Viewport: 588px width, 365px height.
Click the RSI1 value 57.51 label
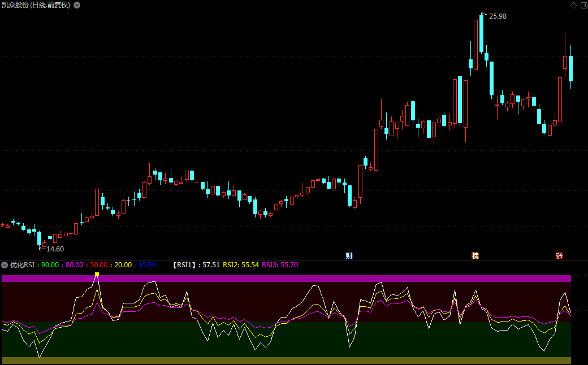click(196, 264)
